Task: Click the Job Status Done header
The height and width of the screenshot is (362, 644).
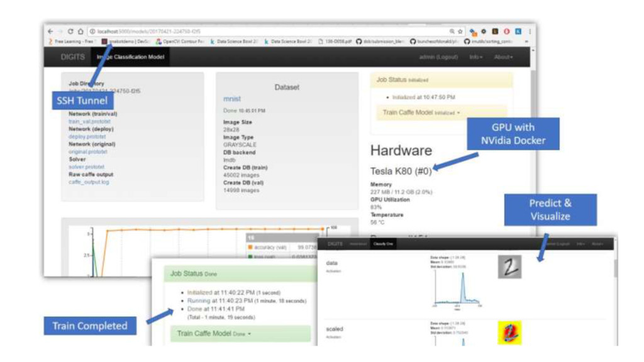Action: tap(241, 274)
